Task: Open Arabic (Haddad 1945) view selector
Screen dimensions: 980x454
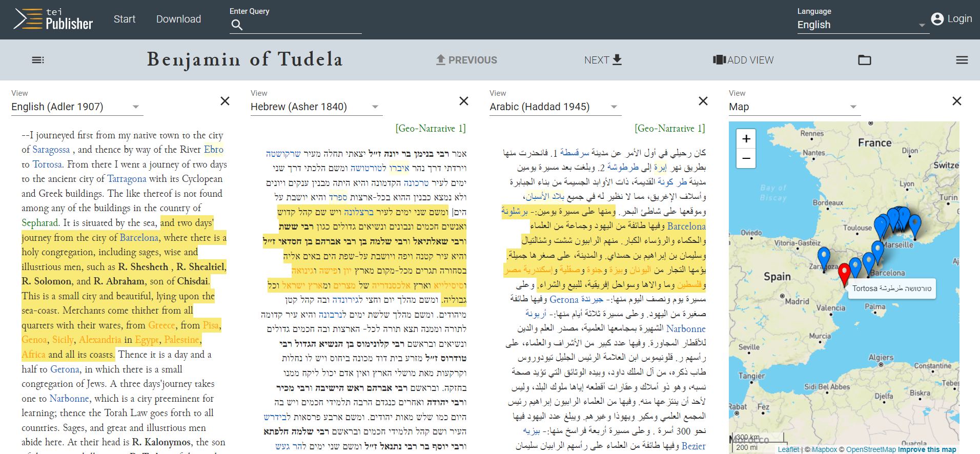Action: click(x=555, y=107)
